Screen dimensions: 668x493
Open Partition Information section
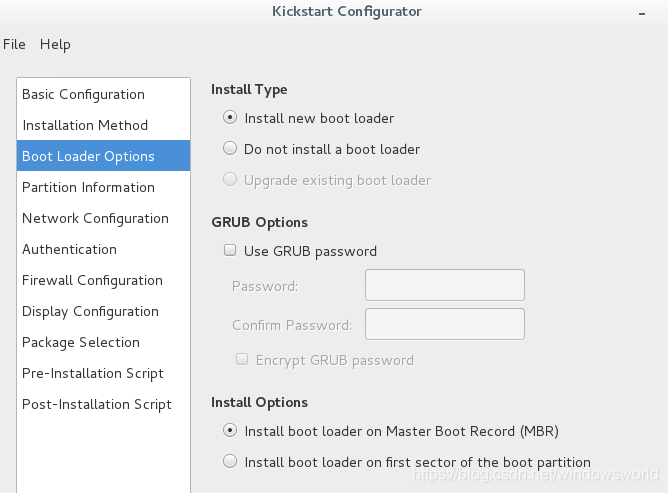tap(104, 187)
